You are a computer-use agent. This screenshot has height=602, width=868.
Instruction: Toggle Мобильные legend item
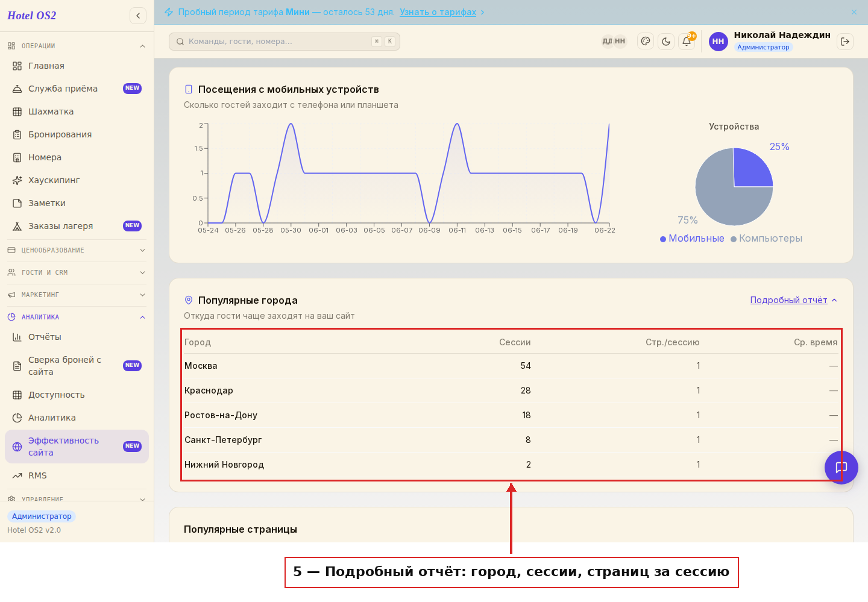692,239
